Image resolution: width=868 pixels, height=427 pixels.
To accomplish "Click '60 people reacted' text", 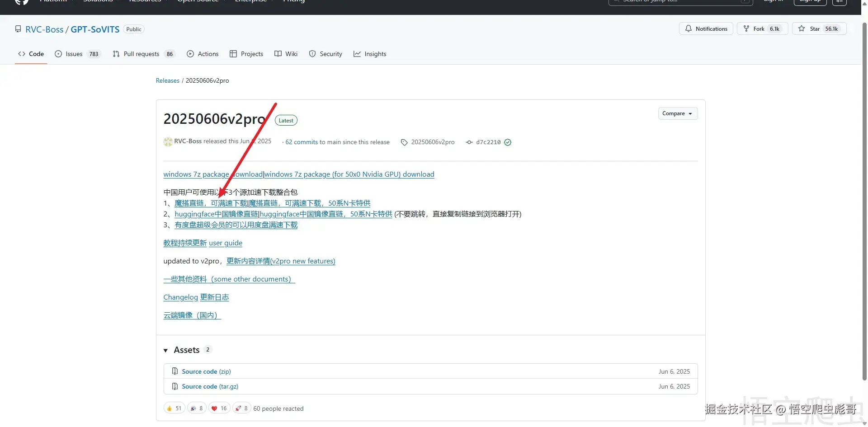I will [x=278, y=408].
